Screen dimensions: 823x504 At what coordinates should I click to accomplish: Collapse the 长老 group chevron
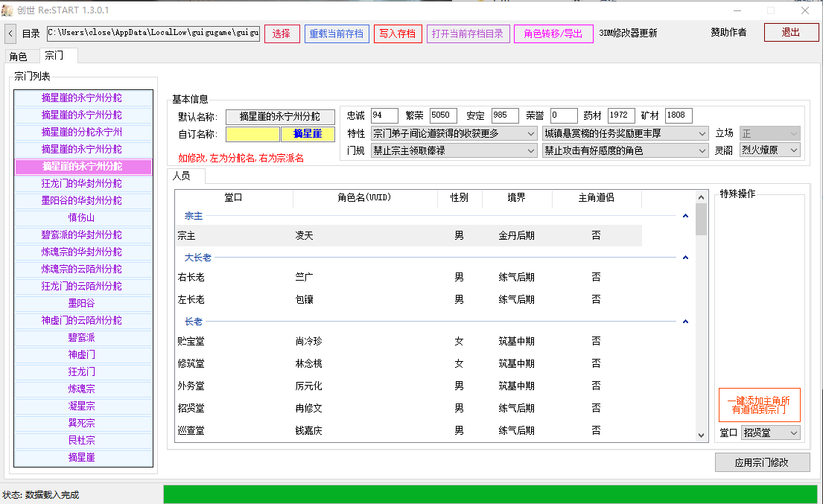tap(685, 322)
